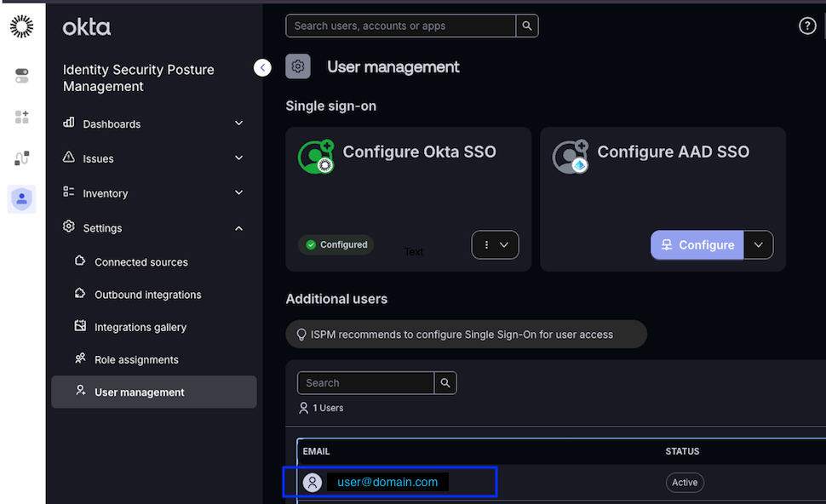Select User management in sidebar
Screen dimensions: 826x504
pyautogui.click(x=154, y=392)
